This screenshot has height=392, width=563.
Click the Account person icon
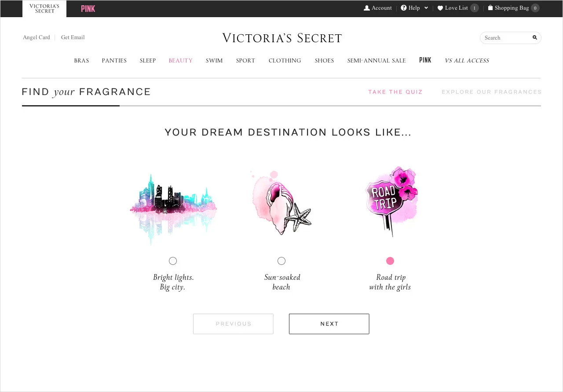(x=366, y=8)
